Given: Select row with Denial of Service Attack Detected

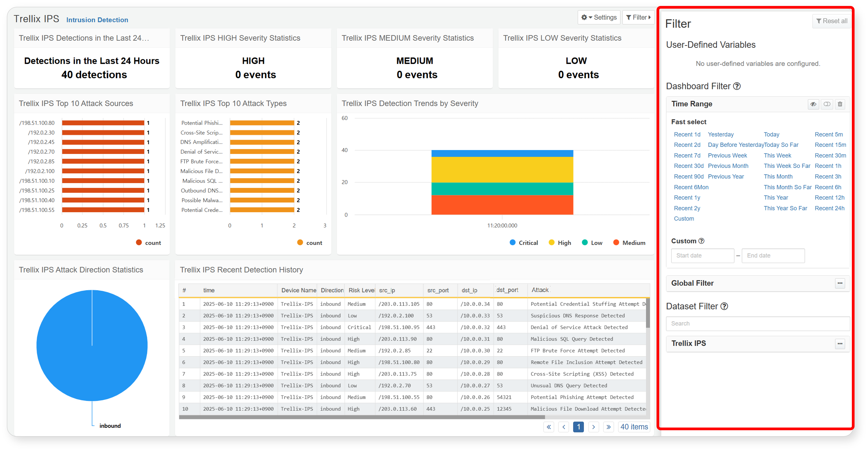Looking at the screenshot, I should (x=412, y=327).
